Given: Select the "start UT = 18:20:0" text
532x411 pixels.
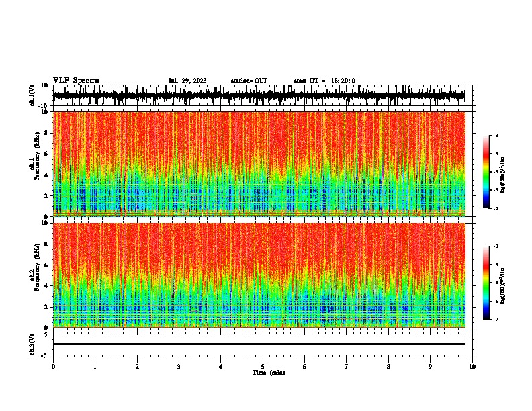Looking at the screenshot, I should [x=324, y=81].
